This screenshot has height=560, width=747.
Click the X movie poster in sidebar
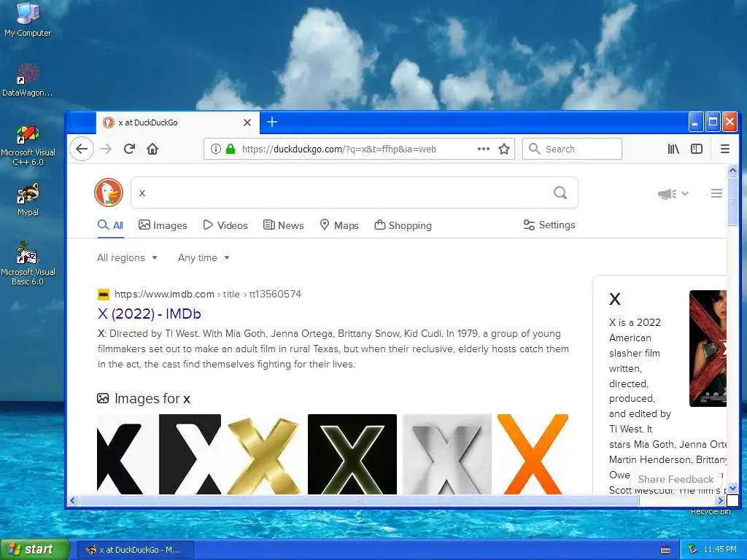point(708,349)
